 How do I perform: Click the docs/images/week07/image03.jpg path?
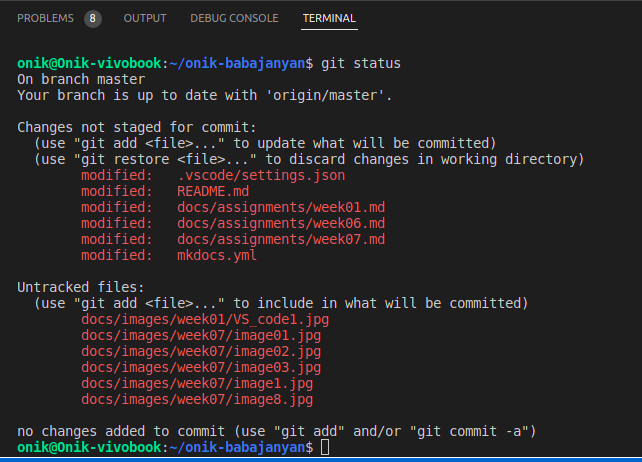tap(201, 367)
